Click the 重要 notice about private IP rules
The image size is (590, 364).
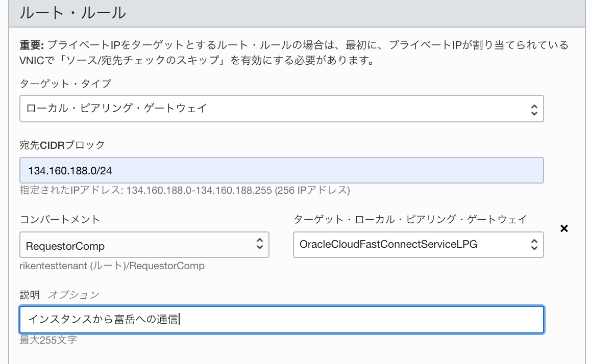[x=294, y=53]
